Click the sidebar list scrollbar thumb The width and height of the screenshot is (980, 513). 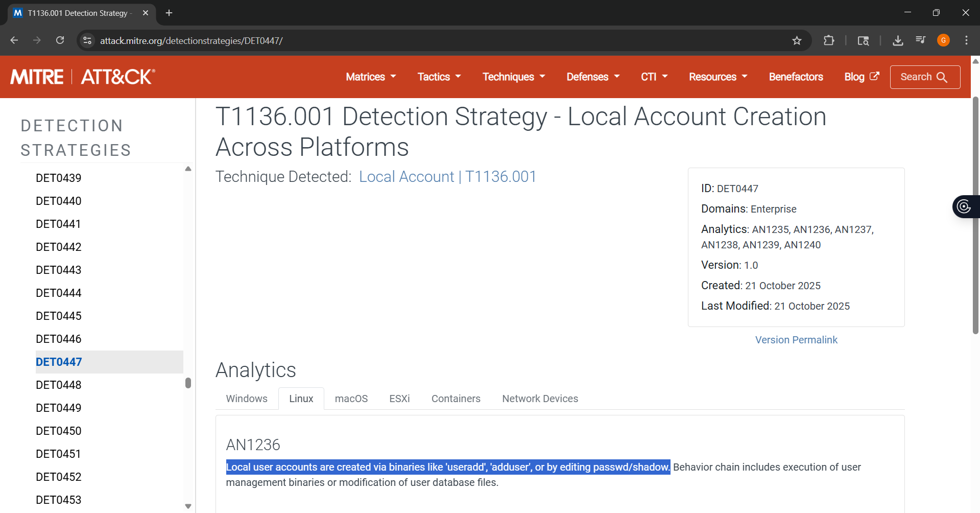(188, 383)
